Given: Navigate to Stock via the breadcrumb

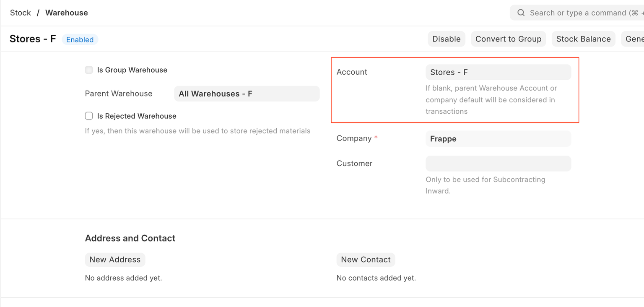Looking at the screenshot, I should [20, 13].
